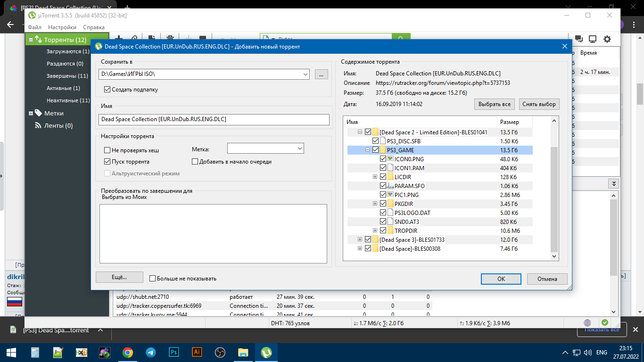This screenshot has width=644, height=362.
Task: Click the image file icon of ICON0.PNG
Action: click(390, 159)
